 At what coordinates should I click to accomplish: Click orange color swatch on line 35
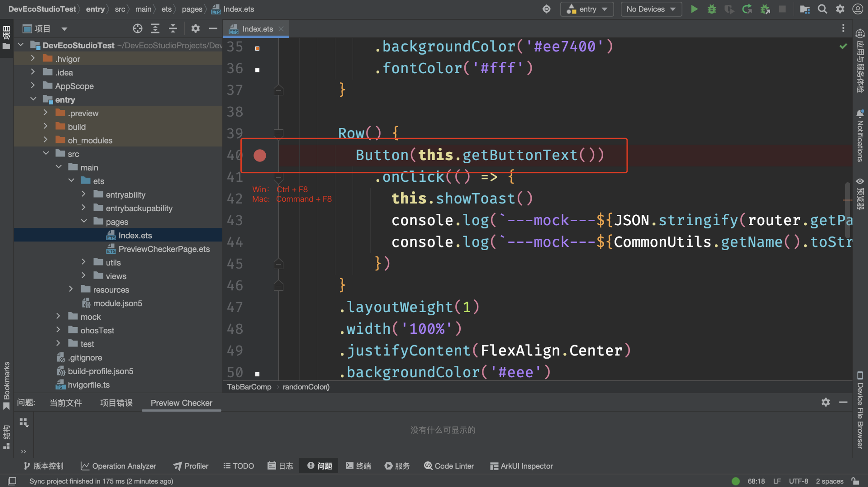point(257,49)
